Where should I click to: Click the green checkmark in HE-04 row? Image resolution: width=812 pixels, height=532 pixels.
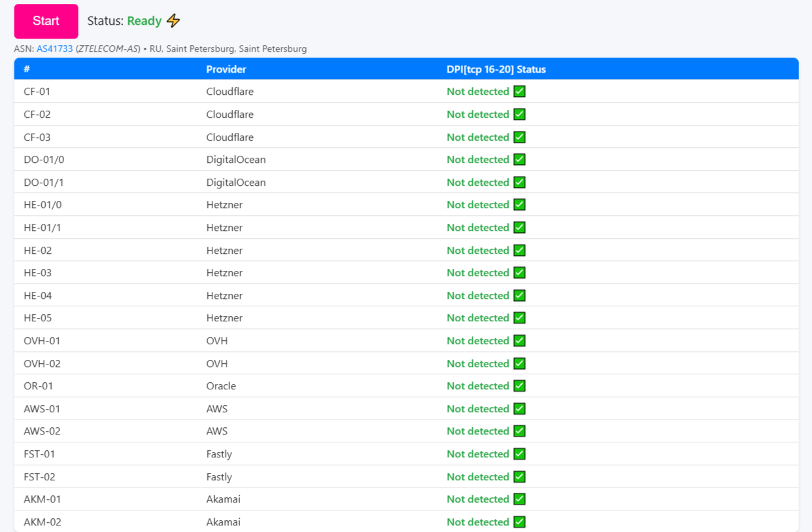(x=520, y=295)
